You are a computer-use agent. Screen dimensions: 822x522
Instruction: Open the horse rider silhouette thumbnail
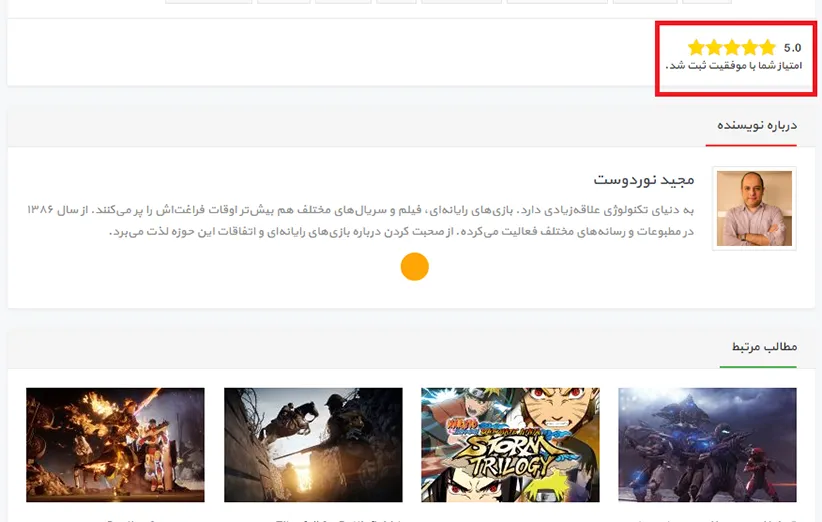coord(313,444)
